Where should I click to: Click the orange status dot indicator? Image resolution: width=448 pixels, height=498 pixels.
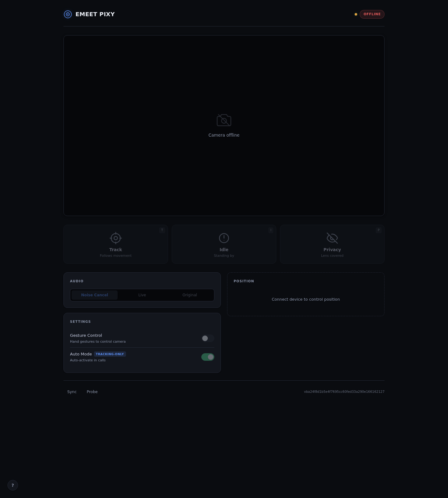coord(356,14)
